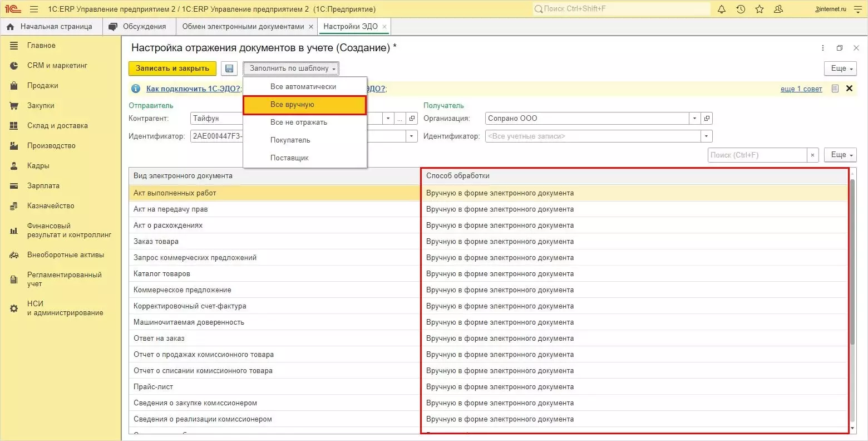868x441 pixels.
Task: Open favorites star icon
Action: [x=759, y=9]
